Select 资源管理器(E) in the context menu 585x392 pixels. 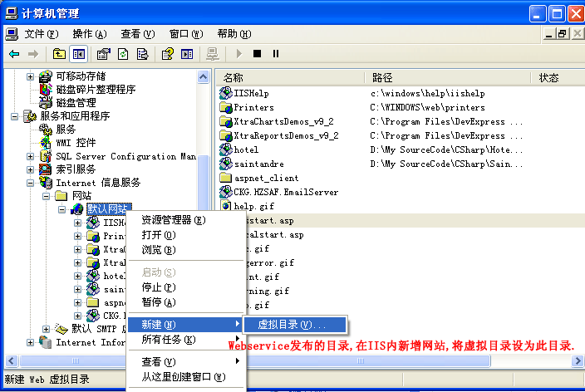click(173, 220)
